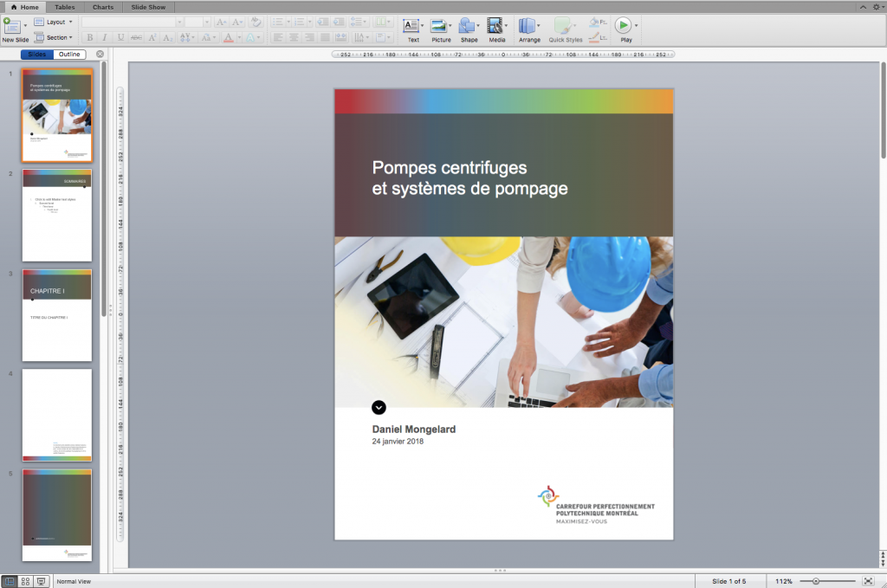This screenshot has width=887, height=588.
Task: Increase the font size
Action: pos(221,22)
